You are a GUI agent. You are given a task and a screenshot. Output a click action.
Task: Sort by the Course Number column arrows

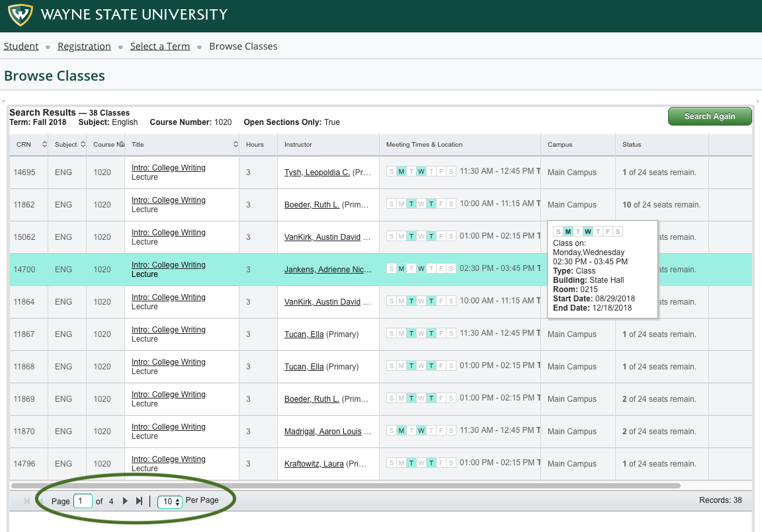(121, 144)
